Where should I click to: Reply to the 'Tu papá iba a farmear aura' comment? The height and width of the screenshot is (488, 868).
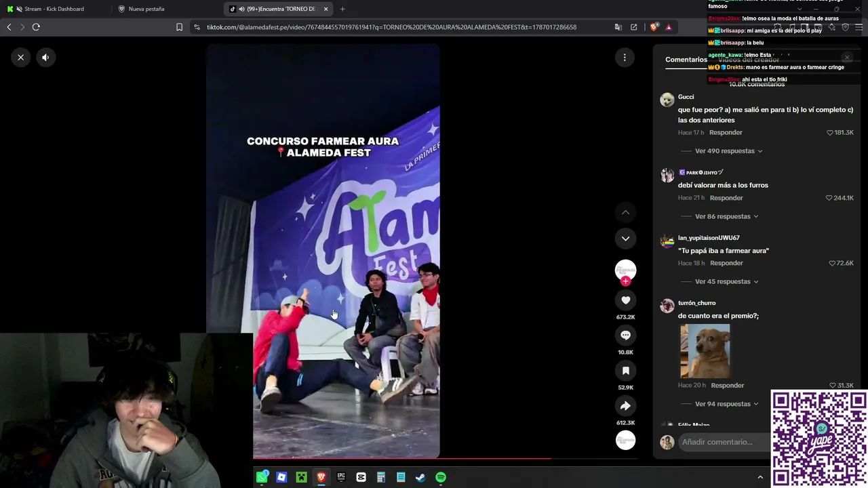pyautogui.click(x=726, y=263)
